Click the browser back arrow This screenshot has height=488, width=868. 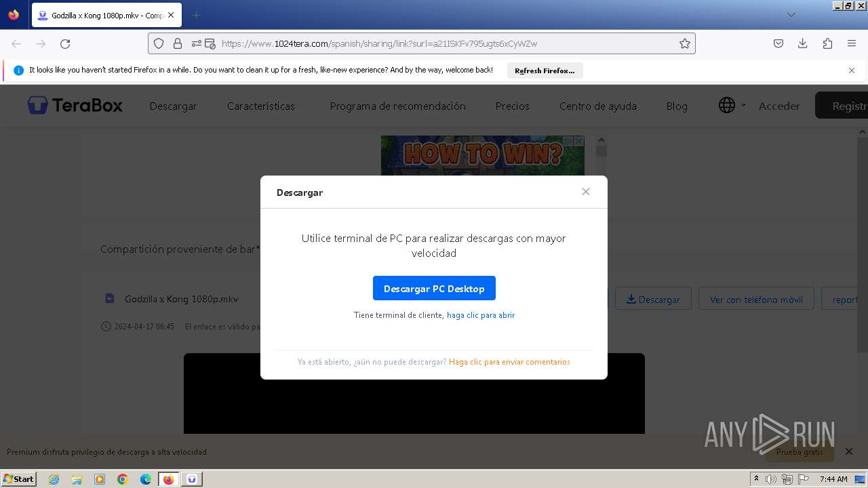pos(16,43)
